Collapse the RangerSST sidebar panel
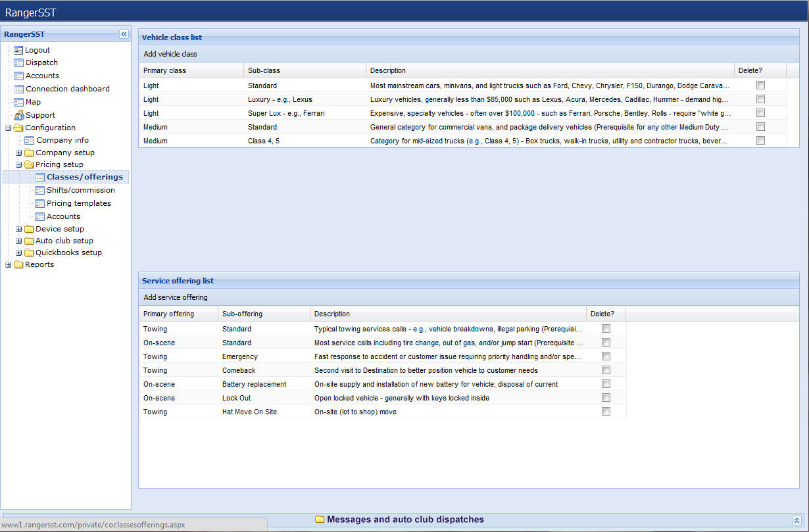The height and width of the screenshot is (532, 809). pos(124,34)
